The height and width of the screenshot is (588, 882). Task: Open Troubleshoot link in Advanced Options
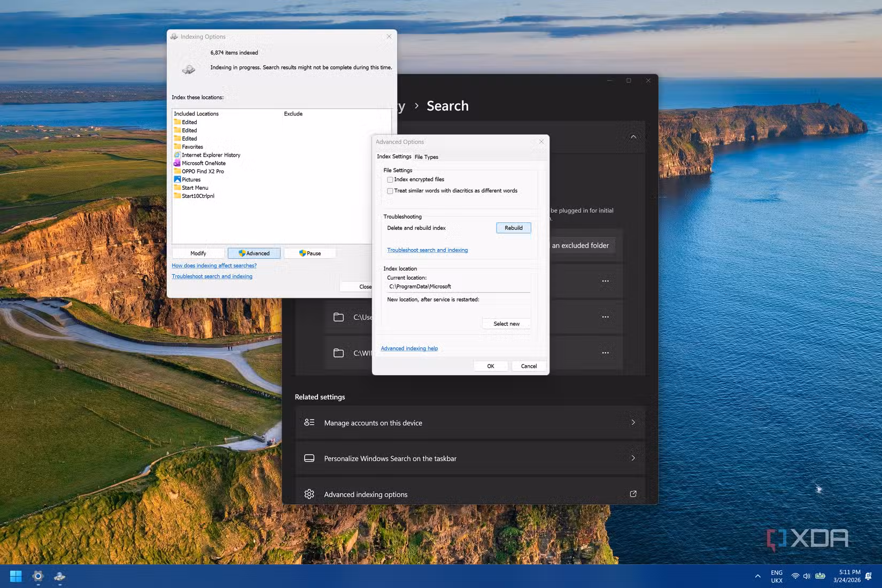tap(427, 250)
